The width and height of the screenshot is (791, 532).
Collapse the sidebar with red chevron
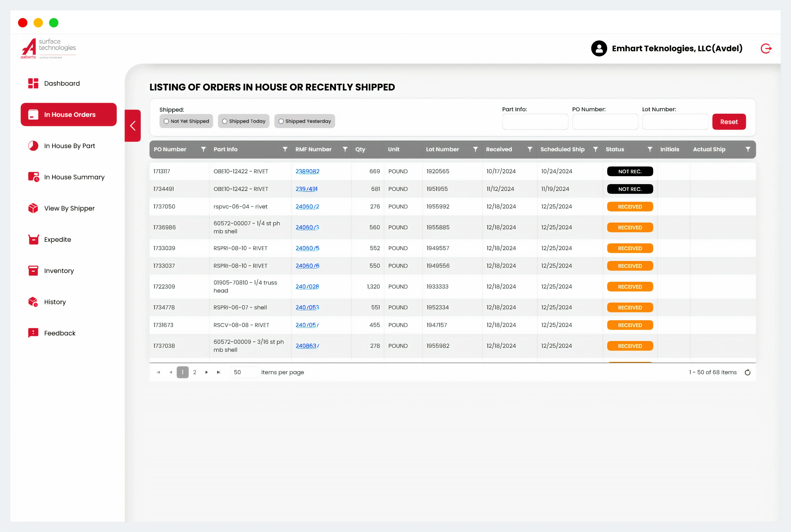tap(133, 126)
